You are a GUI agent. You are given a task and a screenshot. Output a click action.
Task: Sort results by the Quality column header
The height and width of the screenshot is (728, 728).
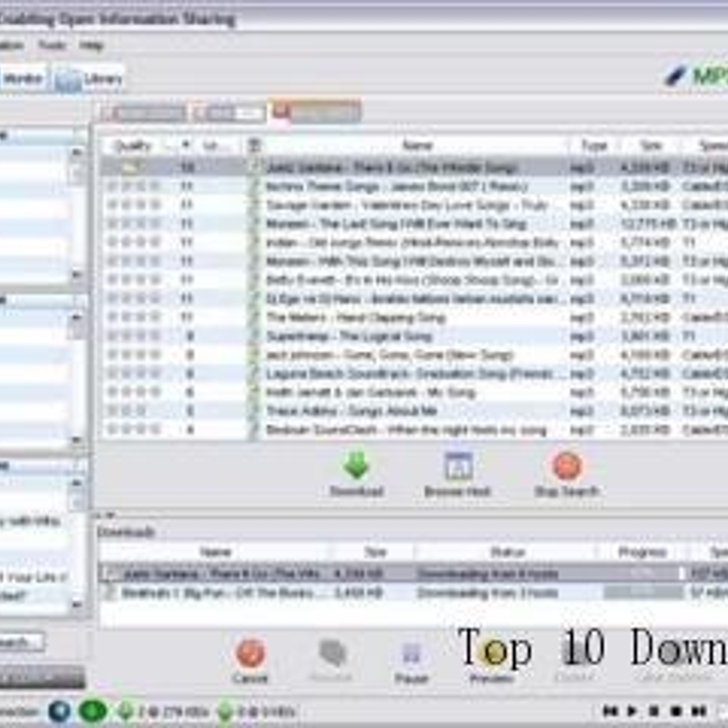(132, 146)
